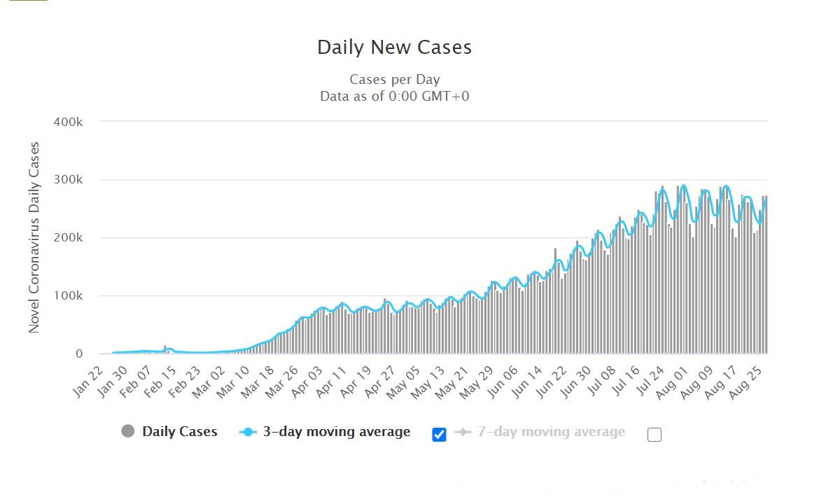The height and width of the screenshot is (504, 840).
Task: Click the Cases per Day subtitle
Action: point(394,80)
